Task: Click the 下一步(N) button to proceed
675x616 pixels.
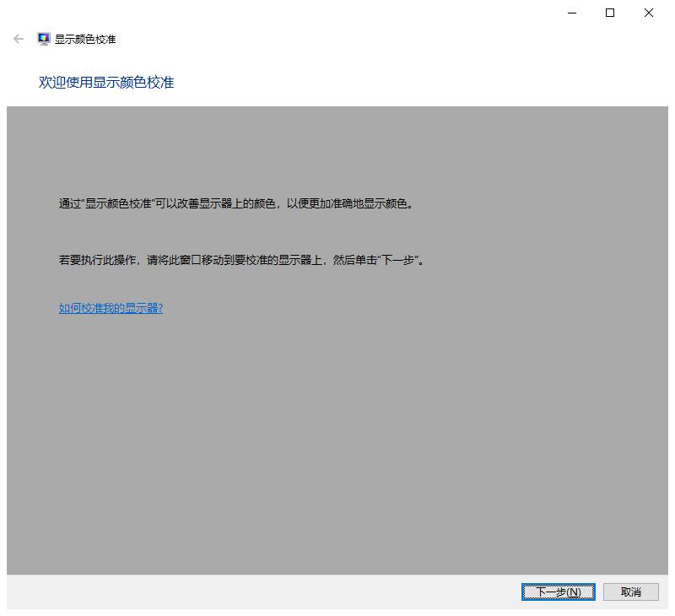Action: [558, 592]
